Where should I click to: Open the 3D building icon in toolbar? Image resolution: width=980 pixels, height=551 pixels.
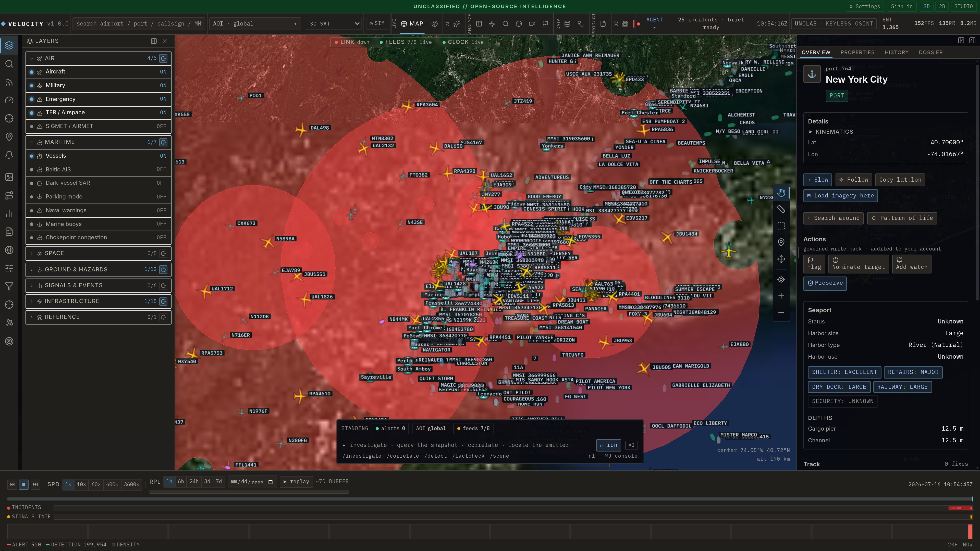pos(625,23)
